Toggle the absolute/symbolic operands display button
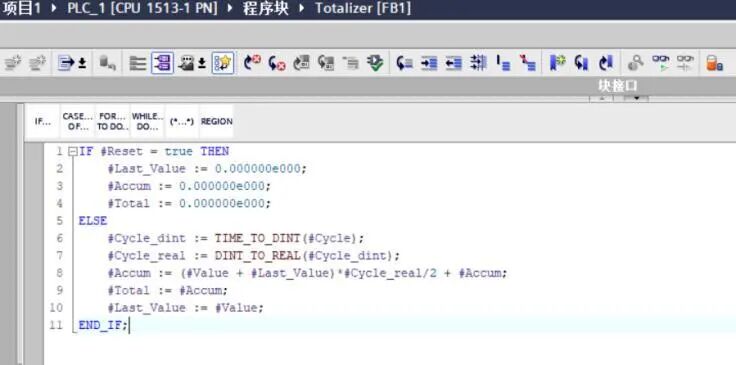Image resolution: width=736 pixels, height=365 pixels. pos(162,63)
